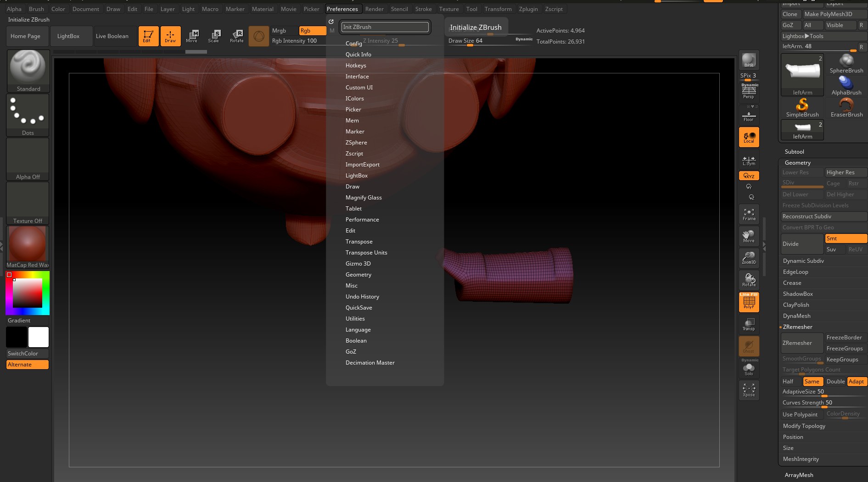Open the Material menu
The height and width of the screenshot is (482, 868).
click(263, 9)
